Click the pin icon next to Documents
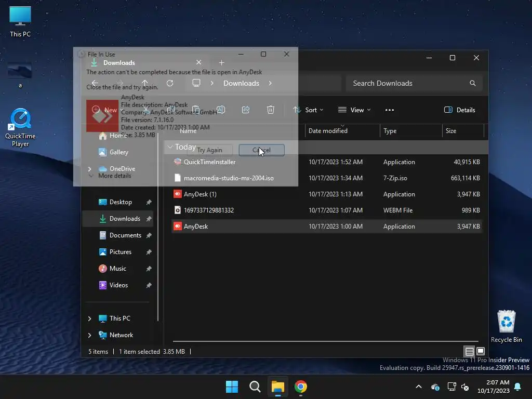The image size is (532, 399). click(x=149, y=235)
